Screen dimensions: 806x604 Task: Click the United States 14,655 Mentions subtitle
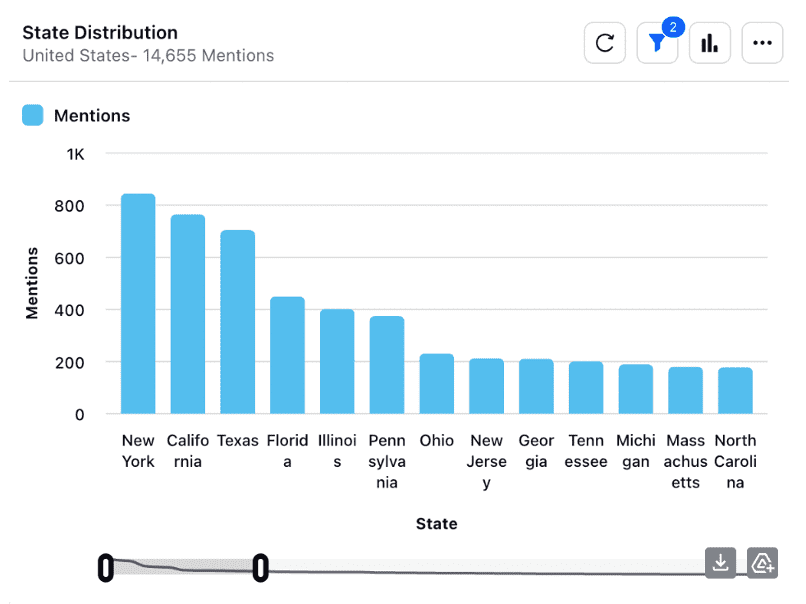coord(148,56)
